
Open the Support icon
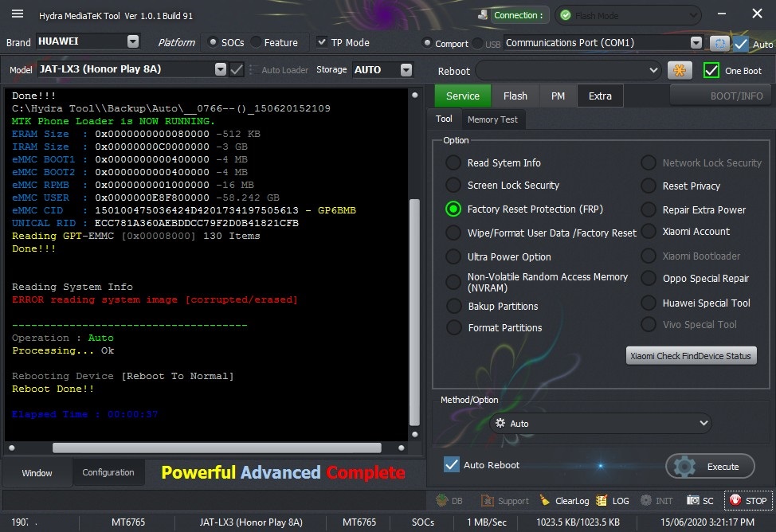pyautogui.click(x=487, y=500)
